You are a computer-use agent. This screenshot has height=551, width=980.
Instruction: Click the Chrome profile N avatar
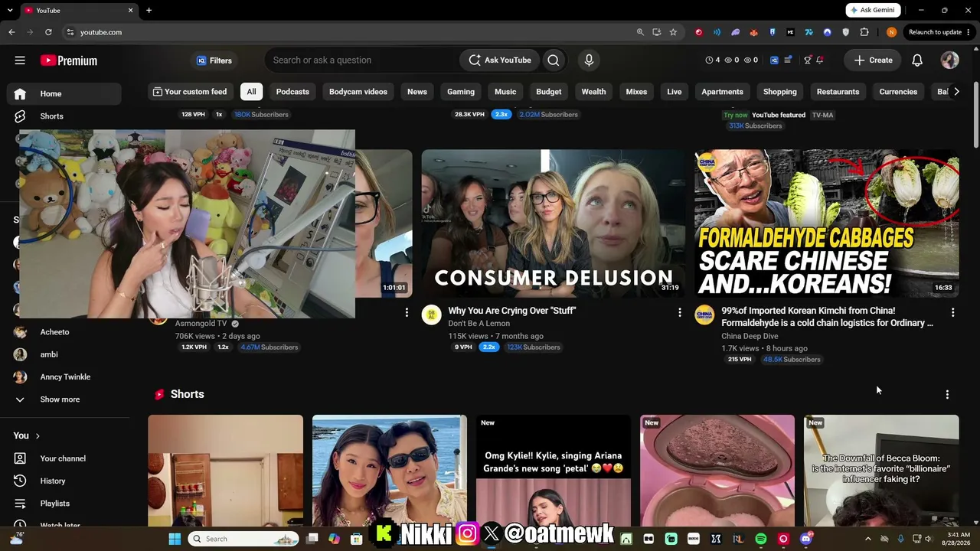891,32
